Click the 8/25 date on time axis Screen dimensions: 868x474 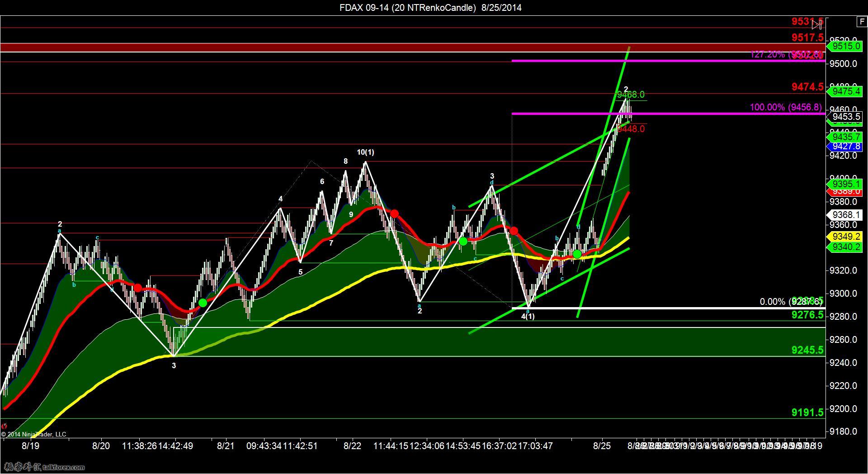602,446
